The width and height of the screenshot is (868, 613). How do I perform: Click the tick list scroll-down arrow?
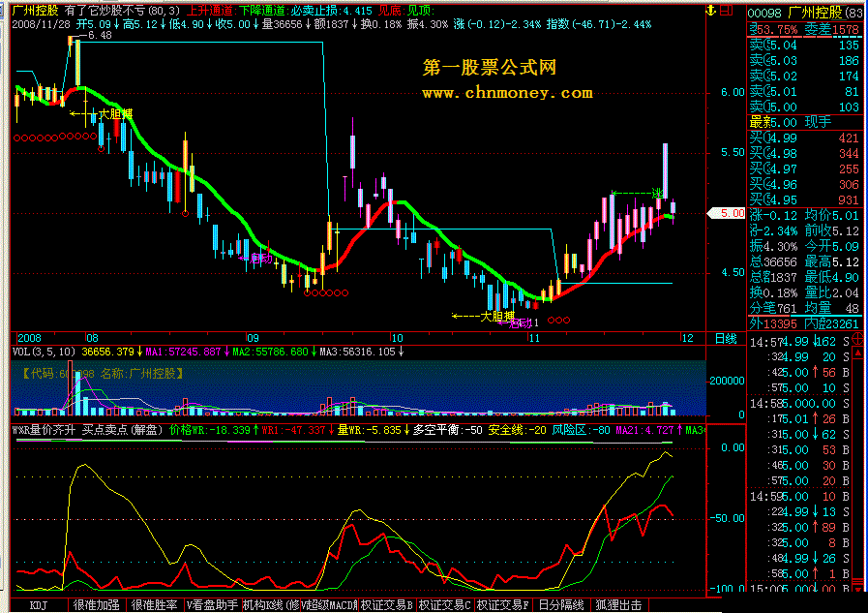858,586
